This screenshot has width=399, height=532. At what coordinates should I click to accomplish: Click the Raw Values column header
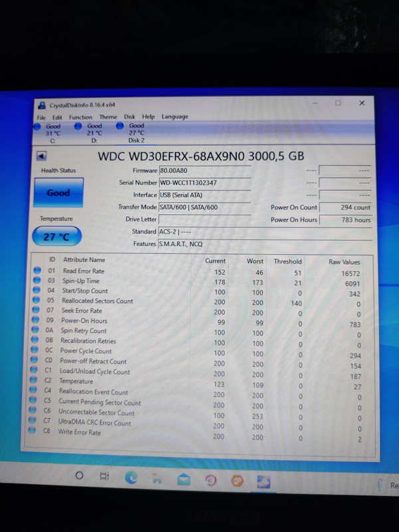click(x=344, y=262)
